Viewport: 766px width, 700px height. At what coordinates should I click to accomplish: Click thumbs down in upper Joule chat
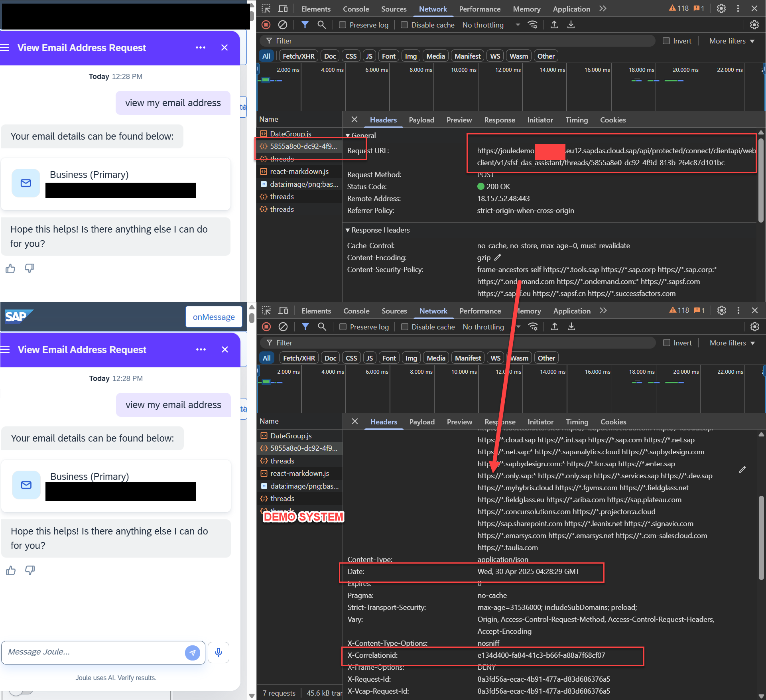[x=30, y=268]
